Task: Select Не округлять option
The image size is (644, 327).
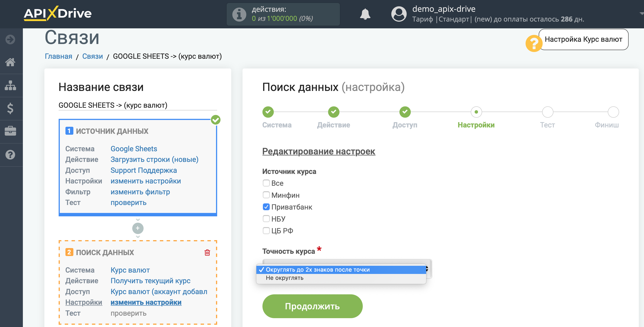Action: point(341,278)
